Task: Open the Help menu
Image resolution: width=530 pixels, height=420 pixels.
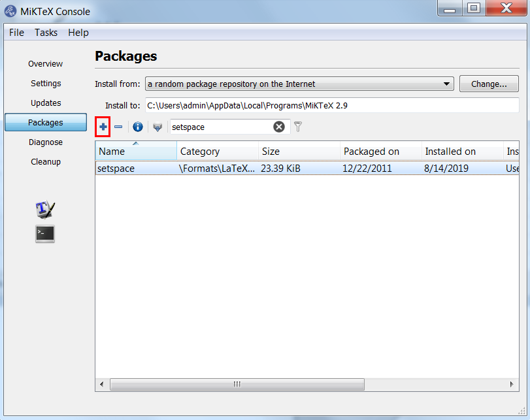Action: tap(78, 33)
